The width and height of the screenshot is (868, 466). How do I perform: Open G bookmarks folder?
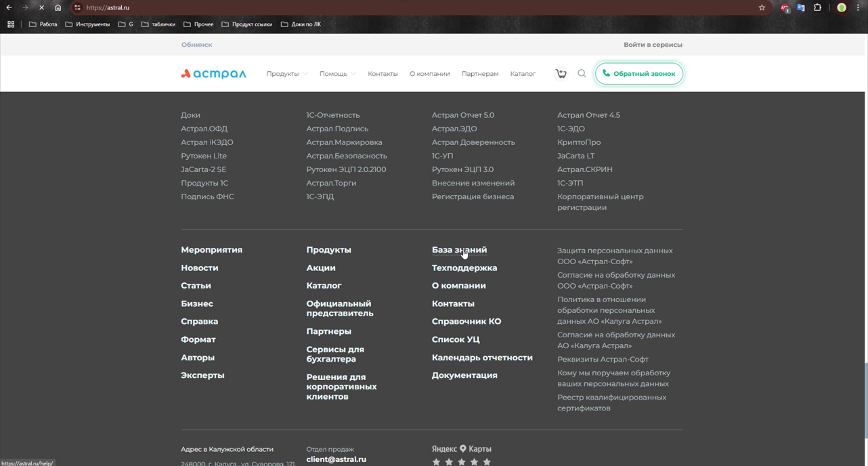tap(125, 24)
